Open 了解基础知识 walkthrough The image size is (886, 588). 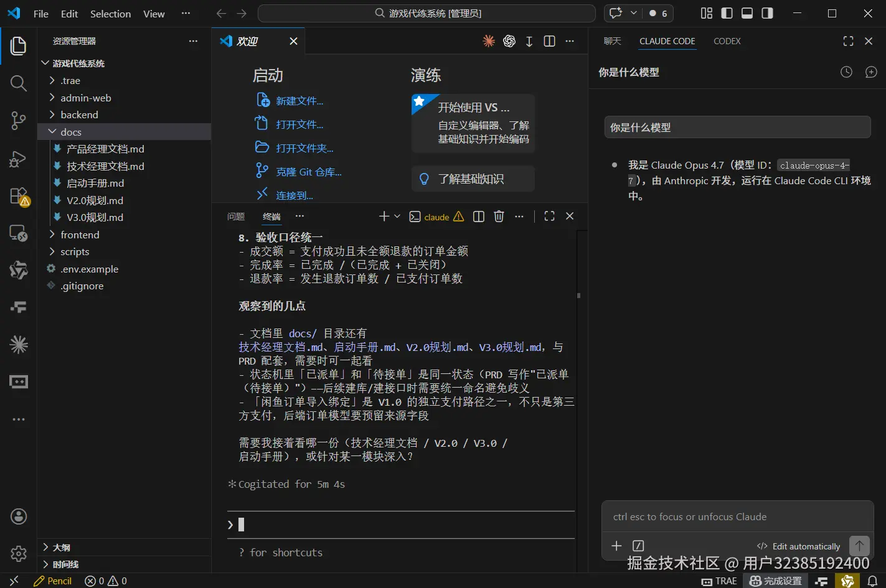coord(473,179)
